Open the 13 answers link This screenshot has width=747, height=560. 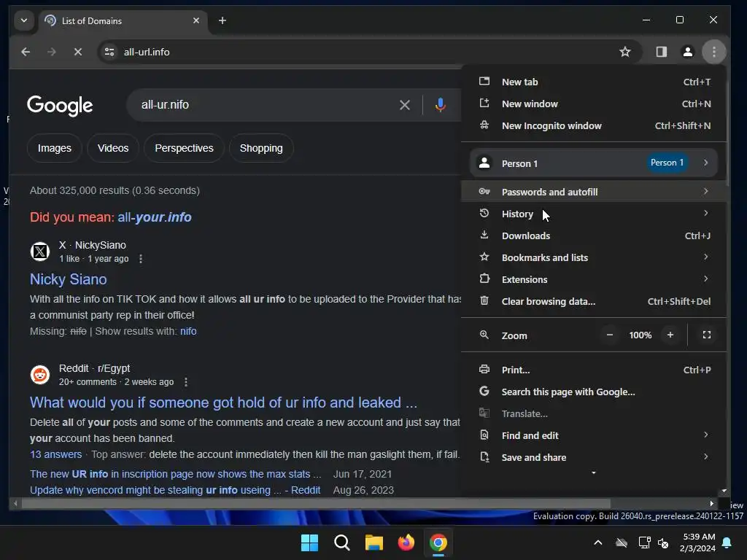pos(55,455)
